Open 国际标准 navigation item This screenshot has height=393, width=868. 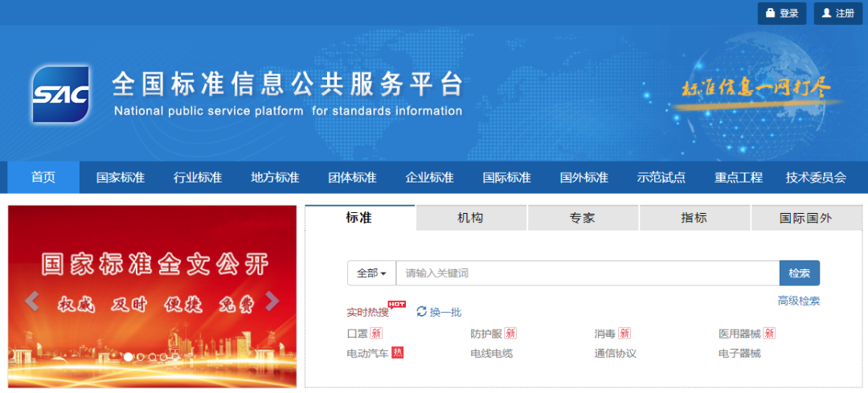coord(506,178)
